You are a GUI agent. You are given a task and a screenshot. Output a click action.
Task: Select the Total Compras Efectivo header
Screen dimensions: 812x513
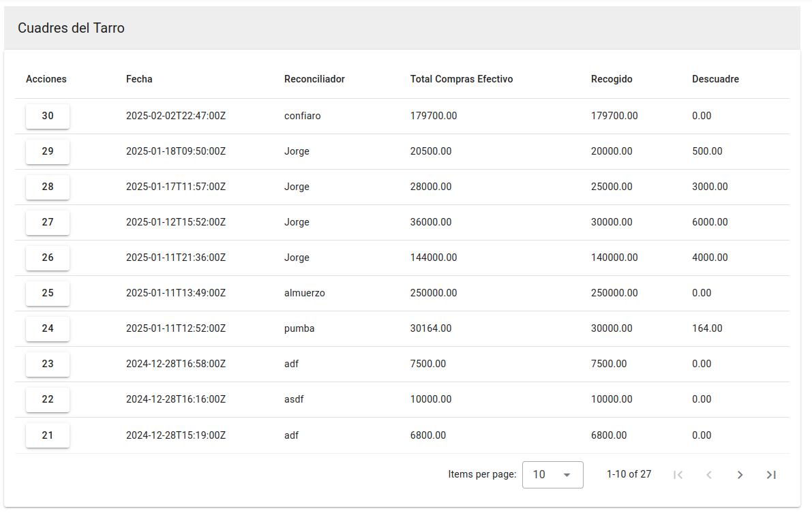click(462, 79)
